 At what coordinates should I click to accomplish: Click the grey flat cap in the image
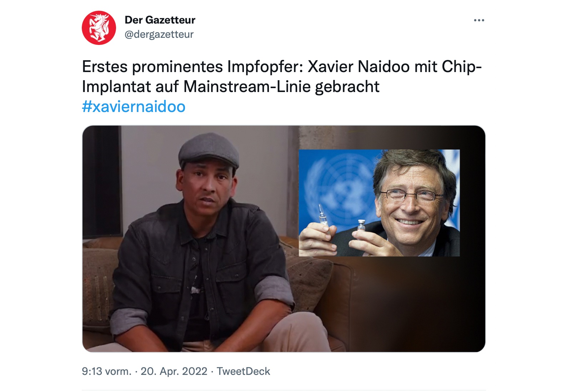click(x=209, y=150)
